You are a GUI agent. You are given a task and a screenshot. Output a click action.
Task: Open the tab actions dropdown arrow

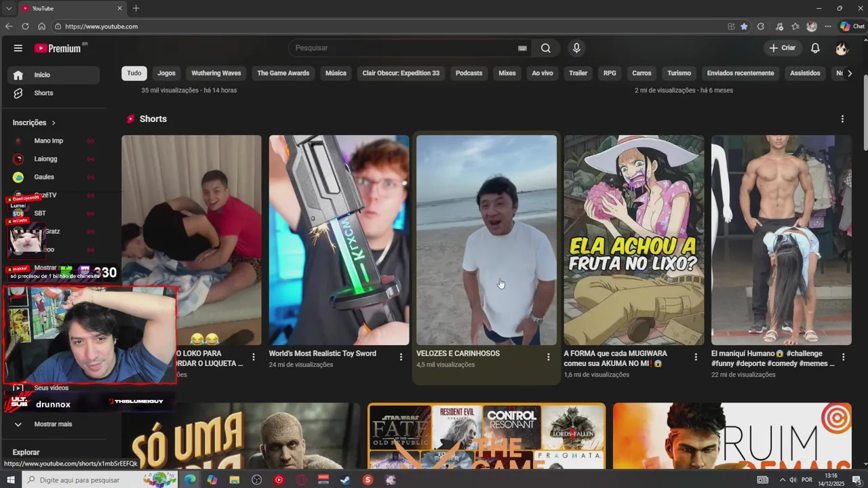click(8, 8)
